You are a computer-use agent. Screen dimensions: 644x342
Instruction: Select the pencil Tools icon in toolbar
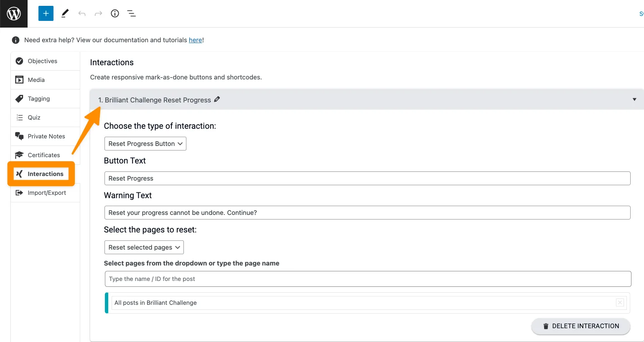tap(65, 13)
